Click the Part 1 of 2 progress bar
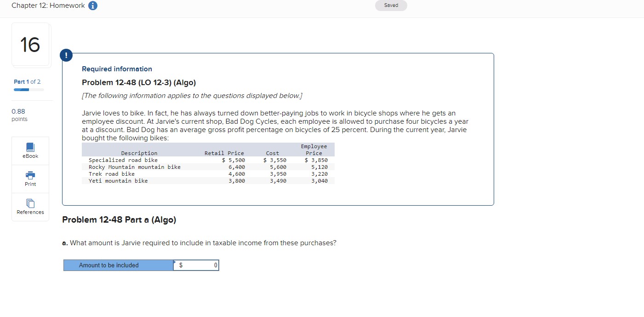Screen dimensions: 644x317 (x=28, y=90)
